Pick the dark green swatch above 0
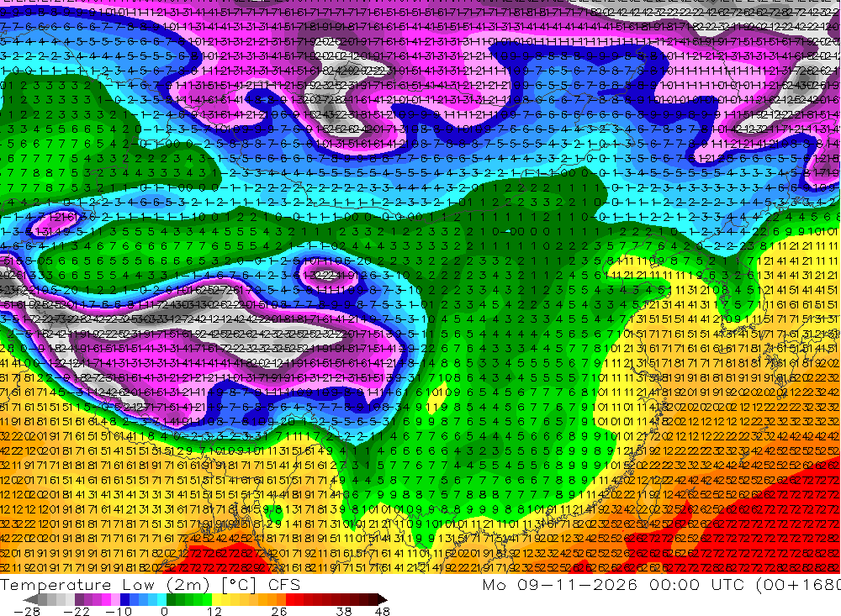Viewport: 841px width, 616px height. pos(171,600)
